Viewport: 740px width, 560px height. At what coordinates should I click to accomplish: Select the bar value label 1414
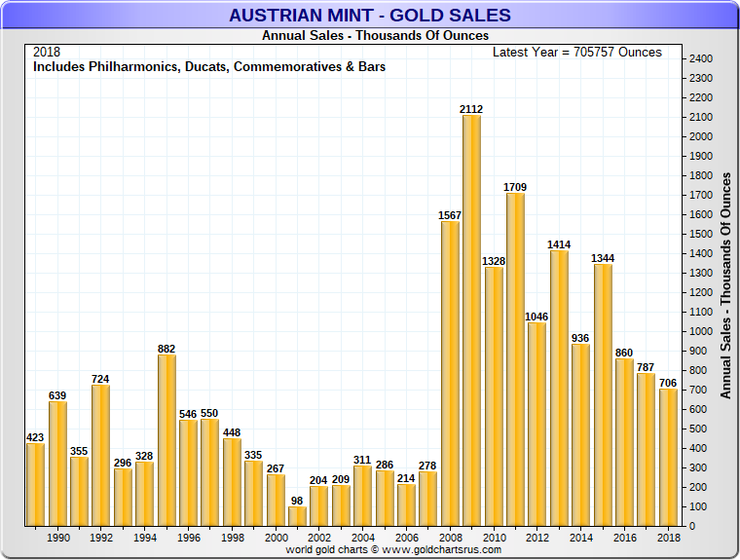[x=559, y=244]
